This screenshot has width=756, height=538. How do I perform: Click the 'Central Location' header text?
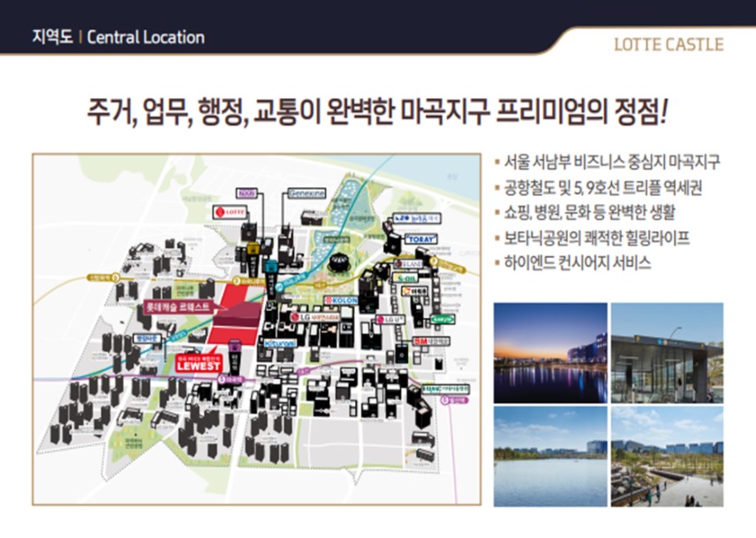[146, 37]
